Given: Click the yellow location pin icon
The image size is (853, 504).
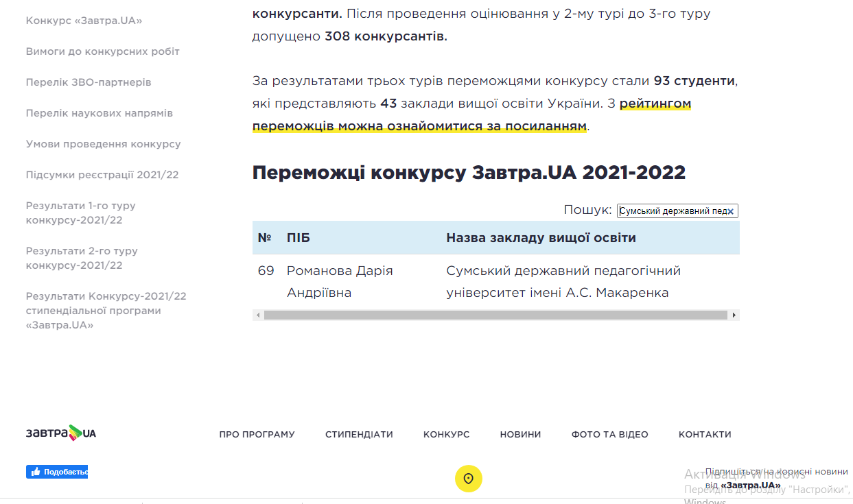Looking at the screenshot, I should [x=469, y=479].
